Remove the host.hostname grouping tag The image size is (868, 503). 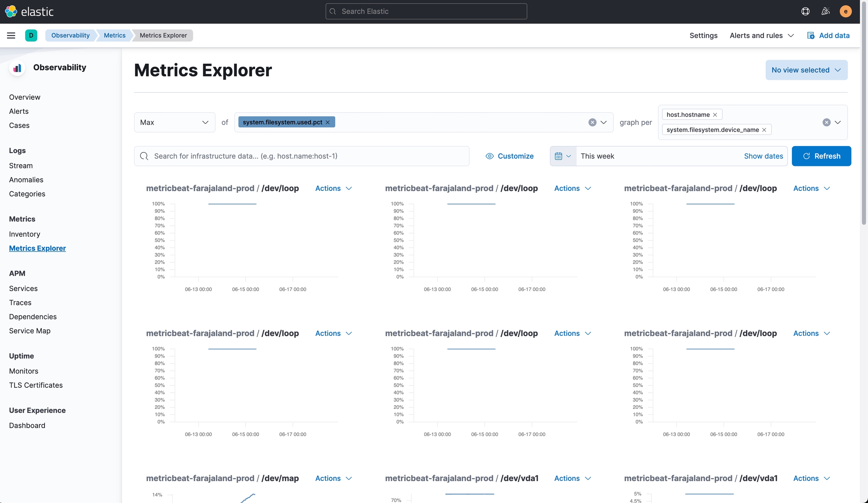click(715, 114)
